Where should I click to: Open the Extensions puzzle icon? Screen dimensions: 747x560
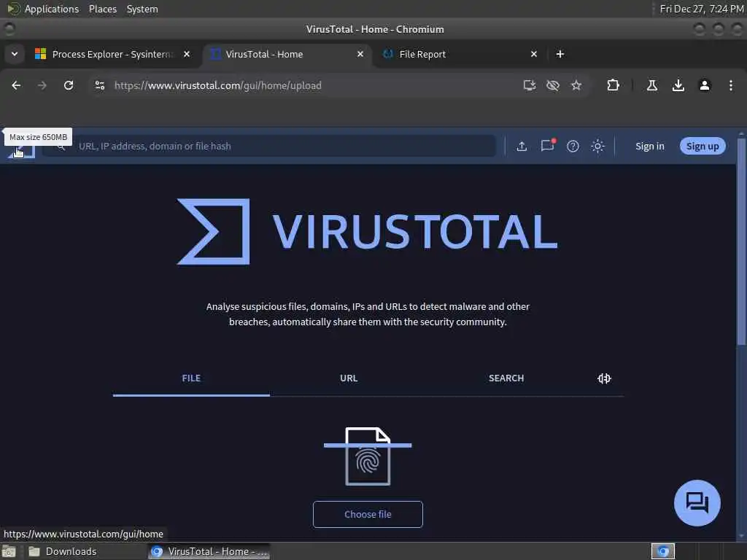tap(613, 85)
